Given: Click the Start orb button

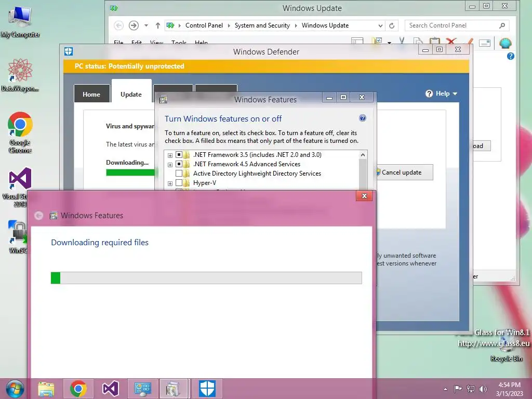Looking at the screenshot, I should tap(15, 389).
